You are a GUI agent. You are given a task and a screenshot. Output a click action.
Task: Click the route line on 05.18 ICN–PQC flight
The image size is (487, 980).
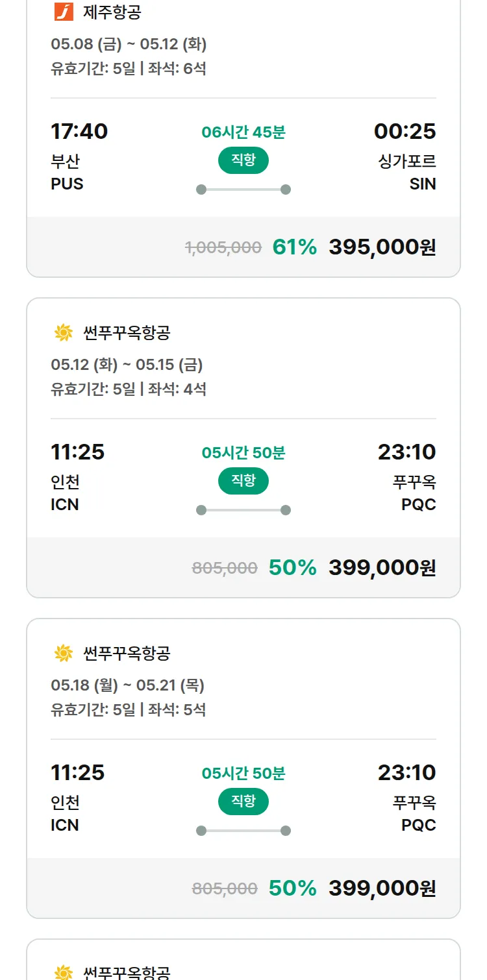243,831
